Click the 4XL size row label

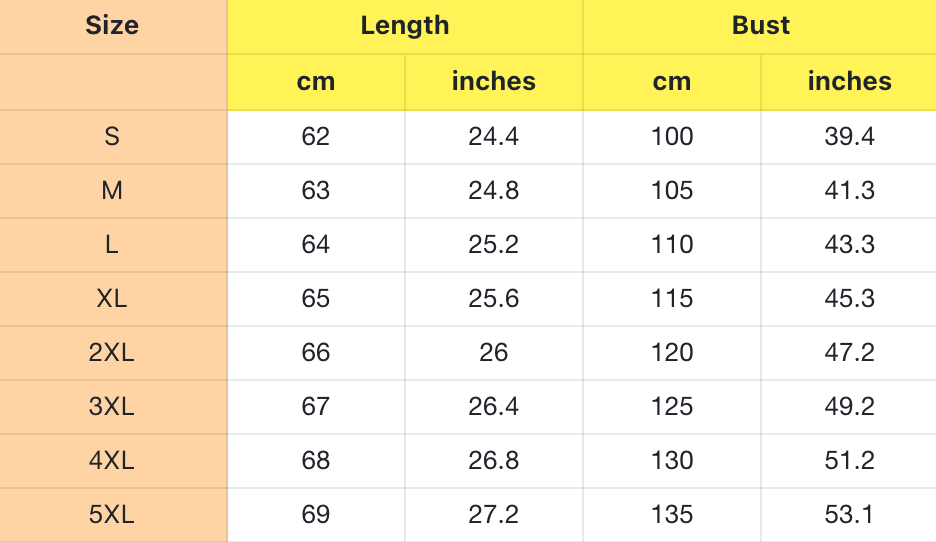(x=112, y=461)
